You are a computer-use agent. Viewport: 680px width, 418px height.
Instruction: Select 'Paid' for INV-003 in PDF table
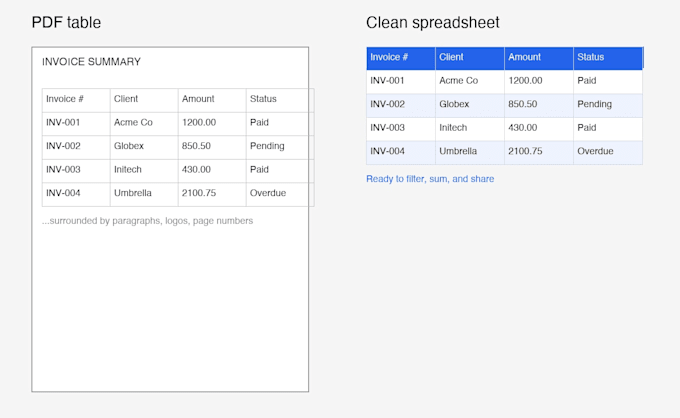(x=280, y=170)
